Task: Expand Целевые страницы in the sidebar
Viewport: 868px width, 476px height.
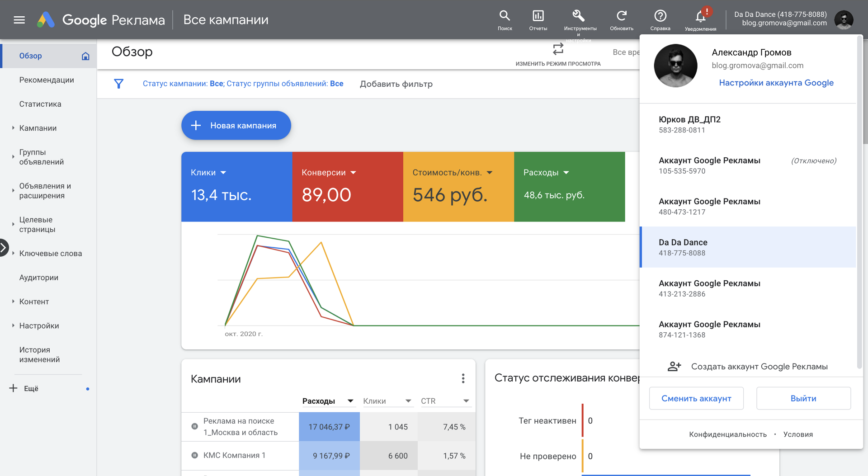Action: pyautogui.click(x=13, y=224)
